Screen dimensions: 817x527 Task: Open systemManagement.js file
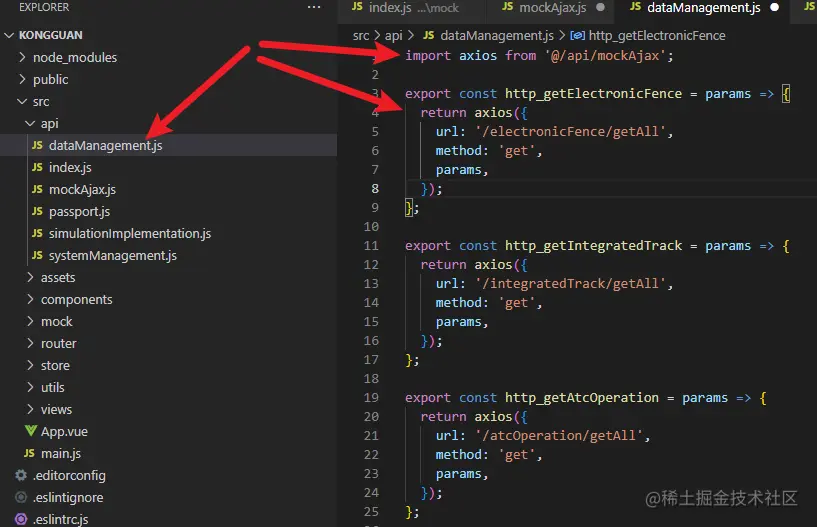[113, 255]
